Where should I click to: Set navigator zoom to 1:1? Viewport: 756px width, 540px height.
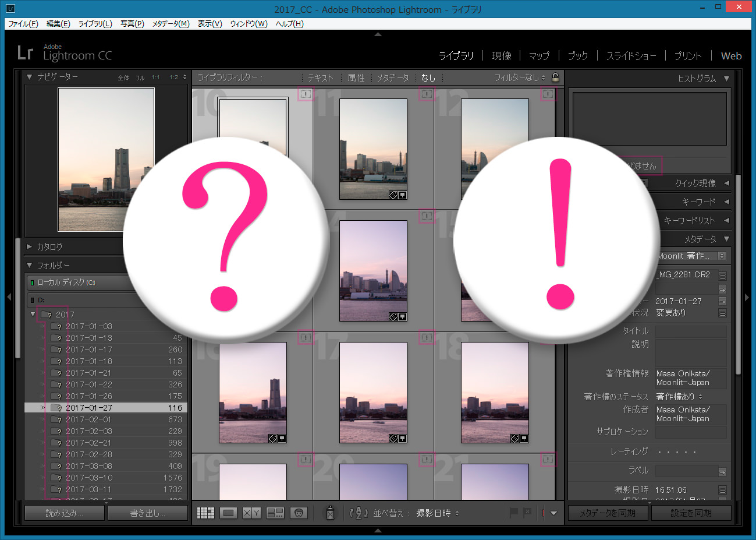coord(155,77)
